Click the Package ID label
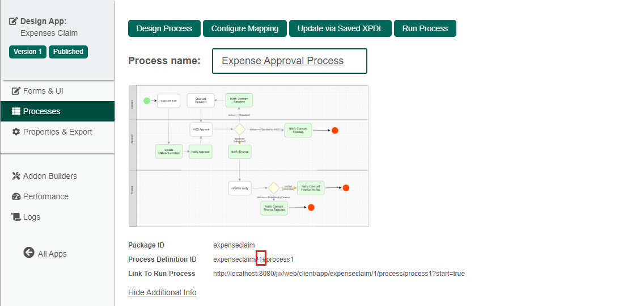644x306 pixels. [x=146, y=245]
